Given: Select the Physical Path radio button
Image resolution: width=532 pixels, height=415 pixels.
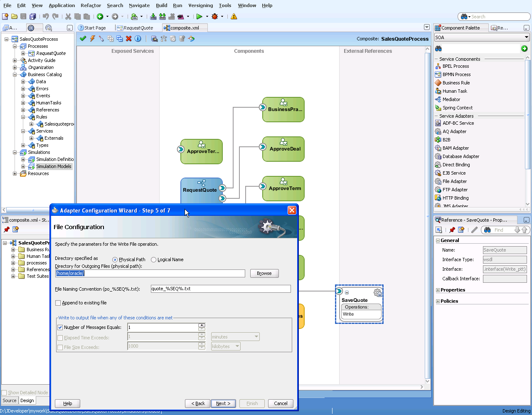Looking at the screenshot, I should tap(115, 260).
